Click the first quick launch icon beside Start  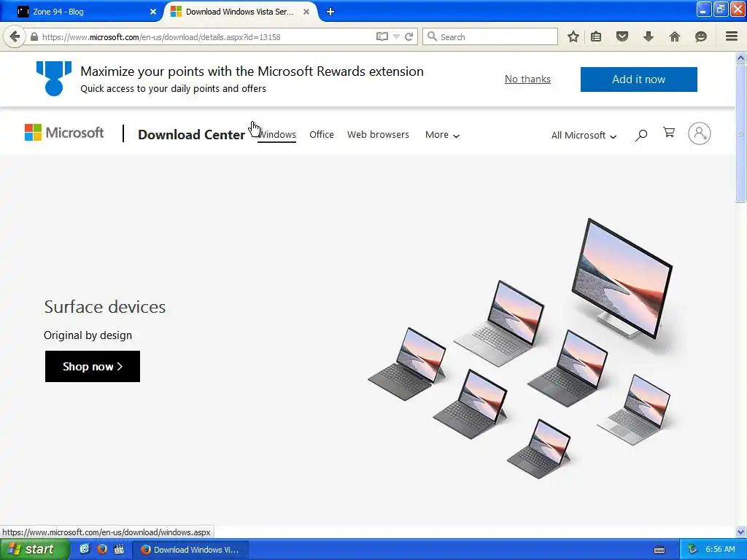85,549
